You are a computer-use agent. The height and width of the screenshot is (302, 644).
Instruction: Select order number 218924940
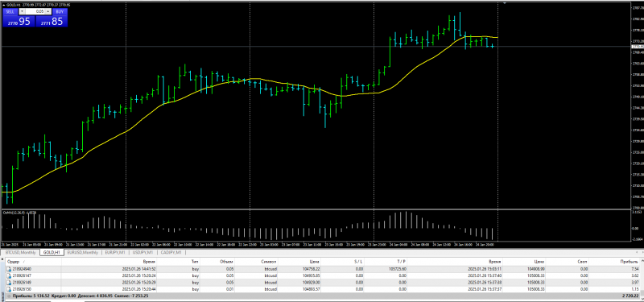[23, 269]
